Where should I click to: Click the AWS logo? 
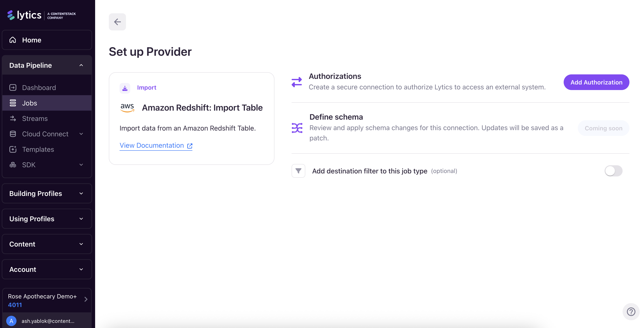point(127,108)
